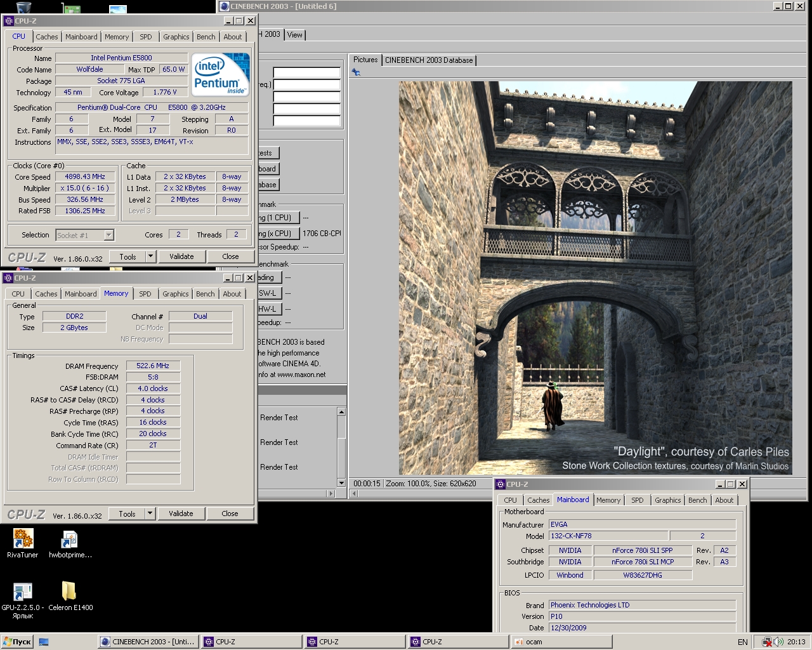812x650 pixels.
Task: Click Validate in processor CPU-Z window
Action: click(181, 256)
